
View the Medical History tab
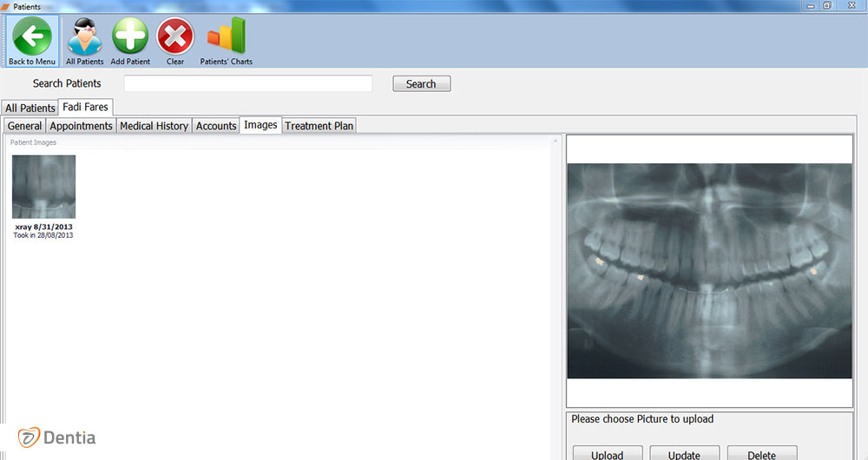154,126
